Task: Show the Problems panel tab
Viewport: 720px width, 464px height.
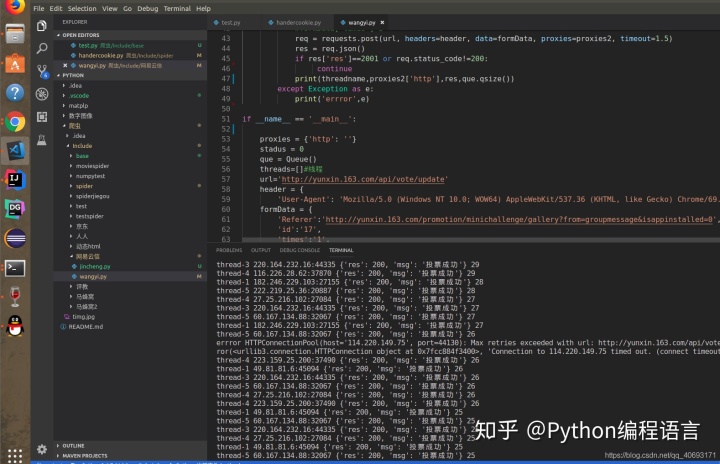Action: 229,250
